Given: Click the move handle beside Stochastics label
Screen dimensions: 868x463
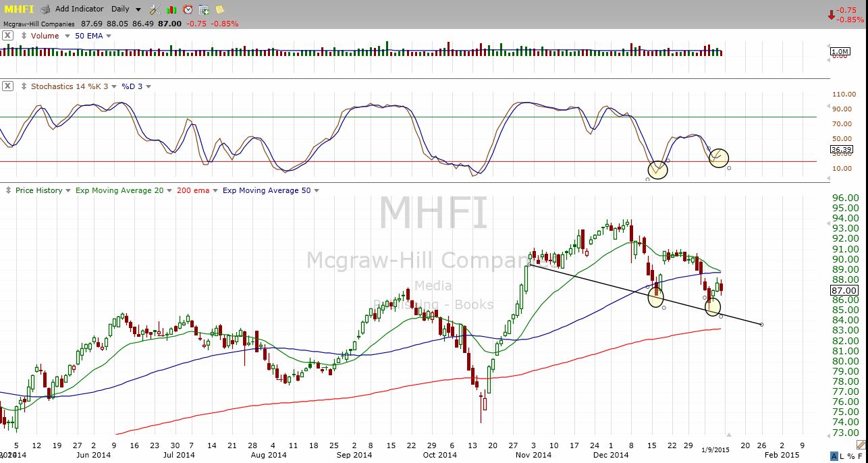Looking at the screenshot, I should pyautogui.click(x=24, y=86).
